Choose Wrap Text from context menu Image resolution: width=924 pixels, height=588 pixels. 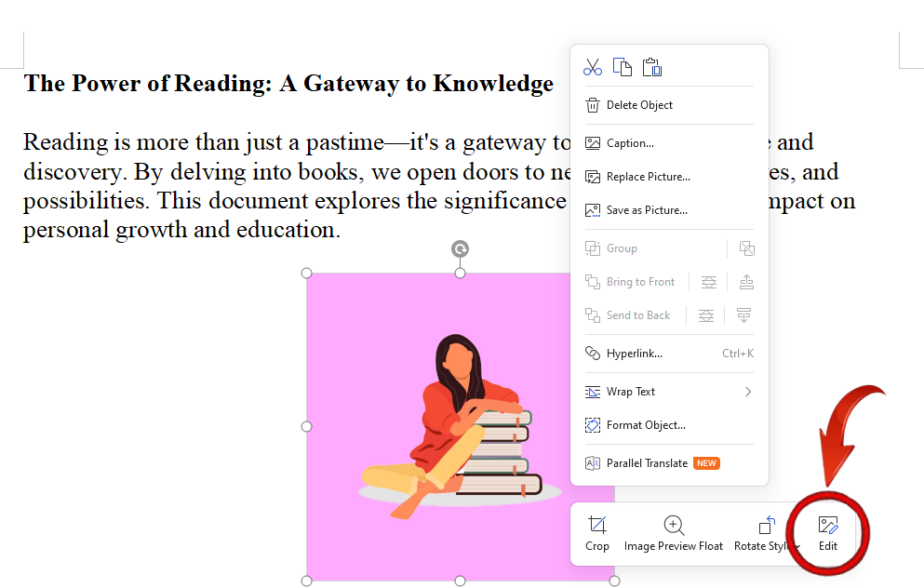point(669,392)
